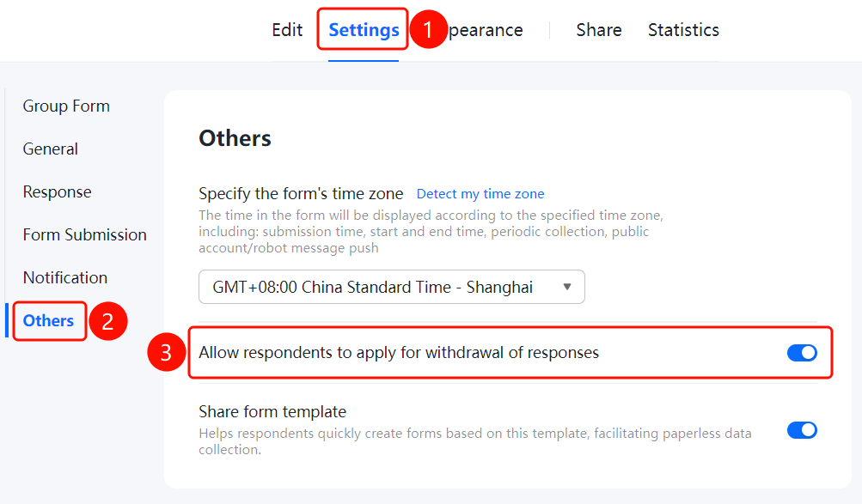Click Detect my time zone link
Viewport: 862px width, 504px height.
tap(480, 194)
